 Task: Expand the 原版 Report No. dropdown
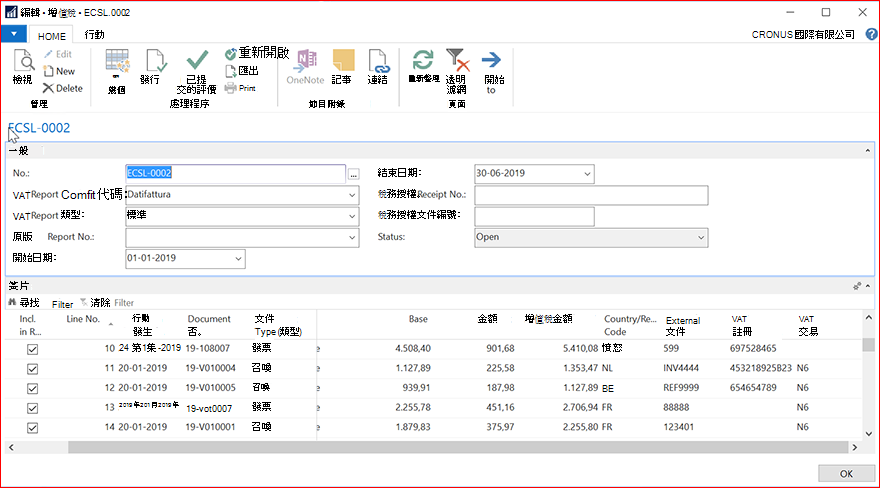tap(352, 237)
